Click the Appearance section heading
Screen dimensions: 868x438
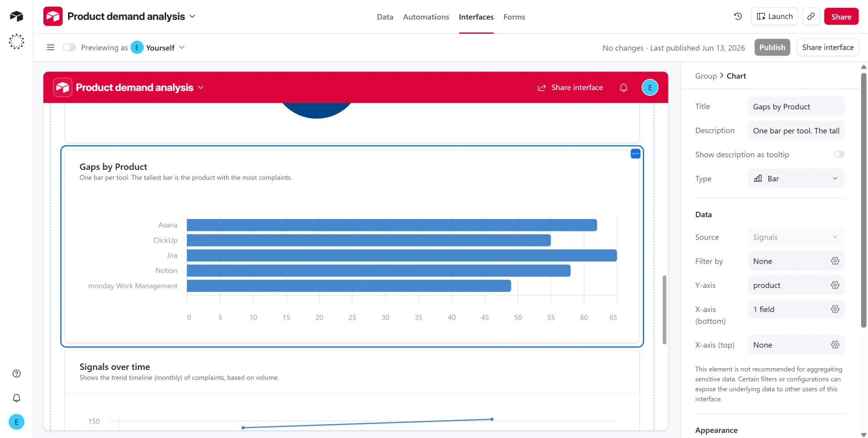[716, 430]
